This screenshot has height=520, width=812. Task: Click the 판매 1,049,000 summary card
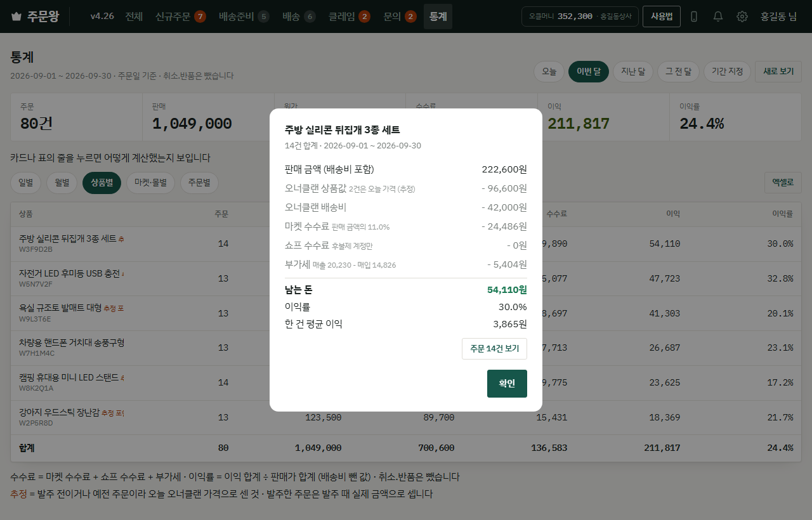pyautogui.click(x=208, y=117)
